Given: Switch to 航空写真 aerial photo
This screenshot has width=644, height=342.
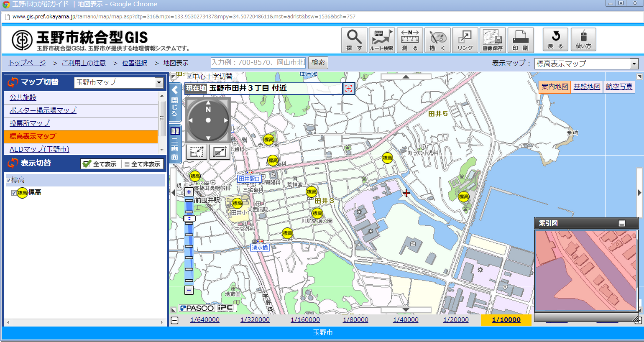Looking at the screenshot, I should point(619,87).
